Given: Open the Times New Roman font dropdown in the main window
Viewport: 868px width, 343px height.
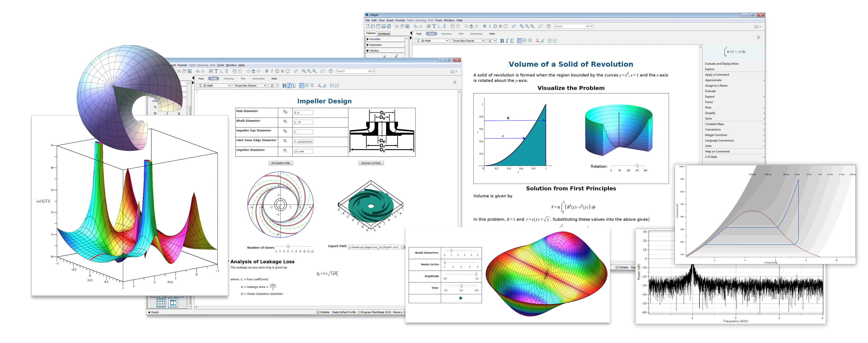Looking at the screenshot, I should coord(468,41).
